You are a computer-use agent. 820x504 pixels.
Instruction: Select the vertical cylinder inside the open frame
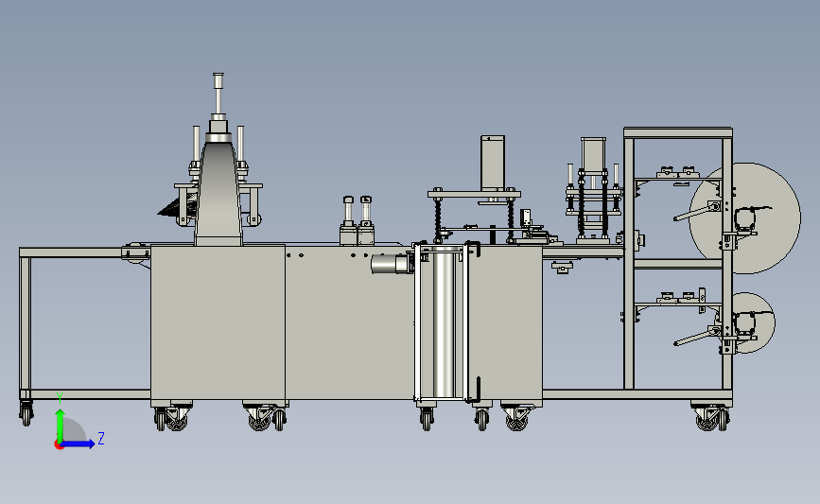click(444, 323)
